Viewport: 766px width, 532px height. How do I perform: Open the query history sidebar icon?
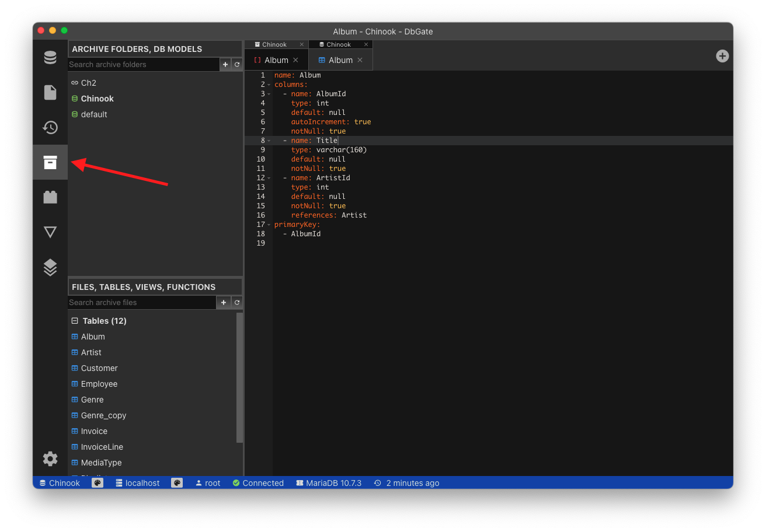coord(50,127)
